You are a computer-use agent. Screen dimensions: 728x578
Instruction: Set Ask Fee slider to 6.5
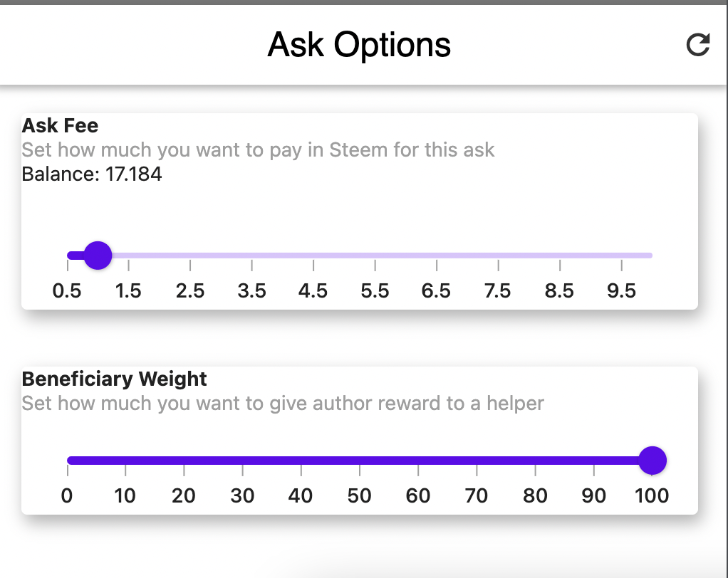point(437,255)
